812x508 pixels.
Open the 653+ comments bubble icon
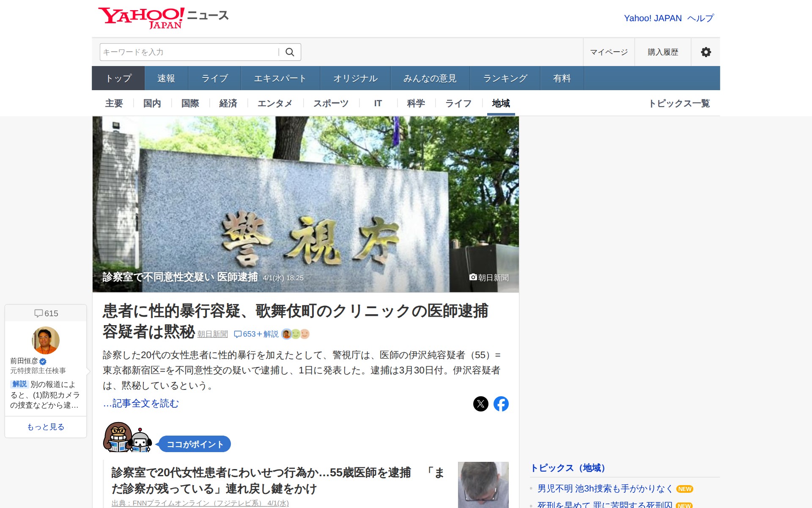pos(238,334)
